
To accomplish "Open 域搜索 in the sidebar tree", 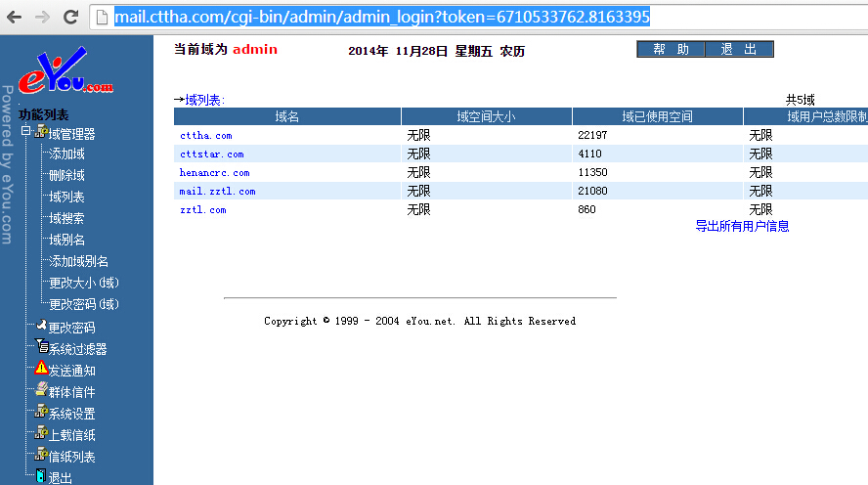I will [x=67, y=219].
